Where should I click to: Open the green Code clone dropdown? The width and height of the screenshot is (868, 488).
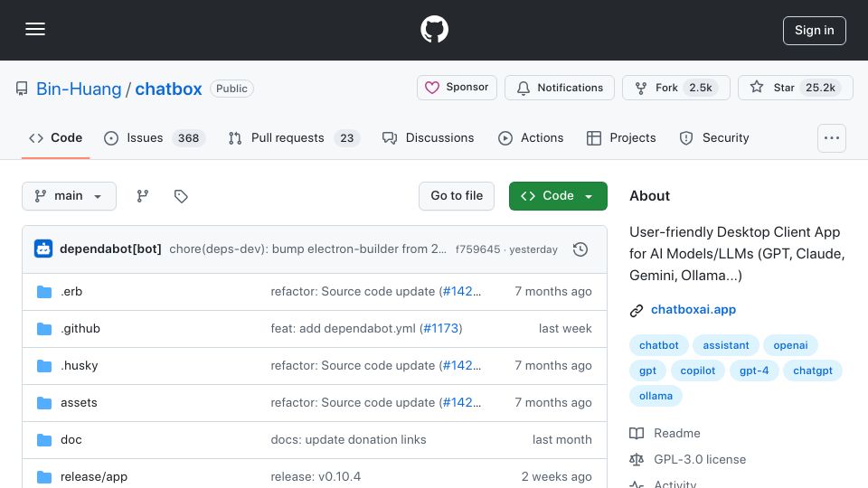558,196
